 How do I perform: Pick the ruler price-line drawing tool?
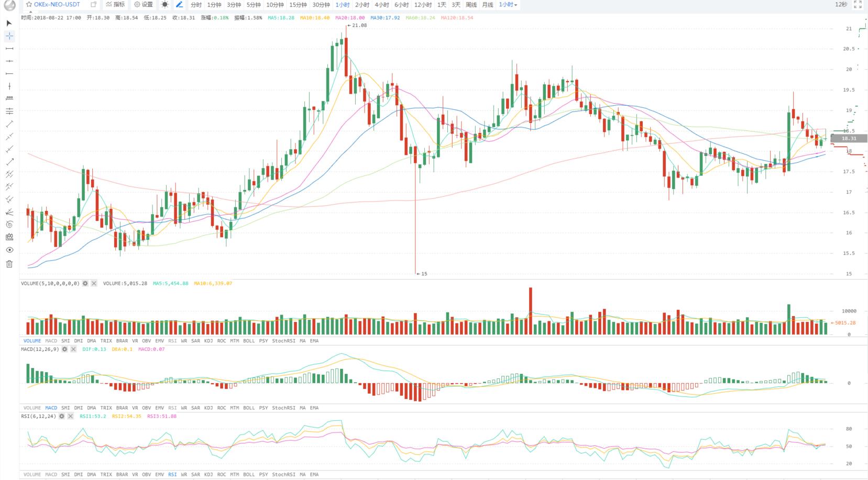tap(9, 98)
